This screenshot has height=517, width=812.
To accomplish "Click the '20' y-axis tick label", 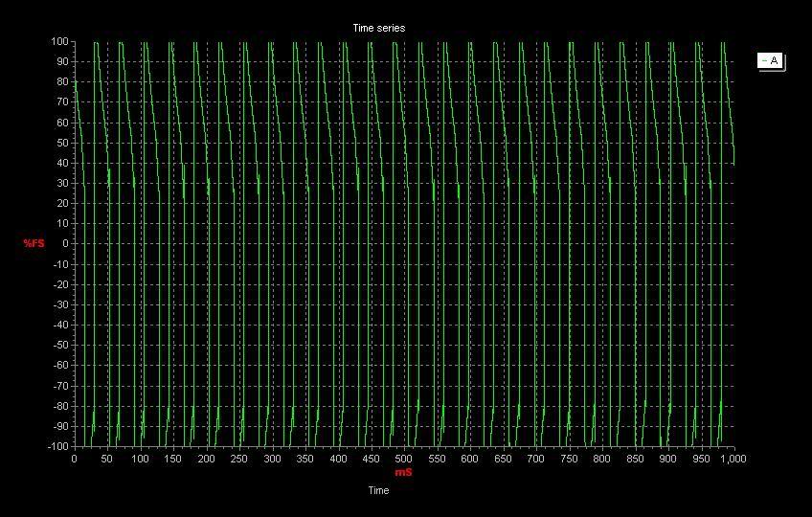I will tap(62, 203).
